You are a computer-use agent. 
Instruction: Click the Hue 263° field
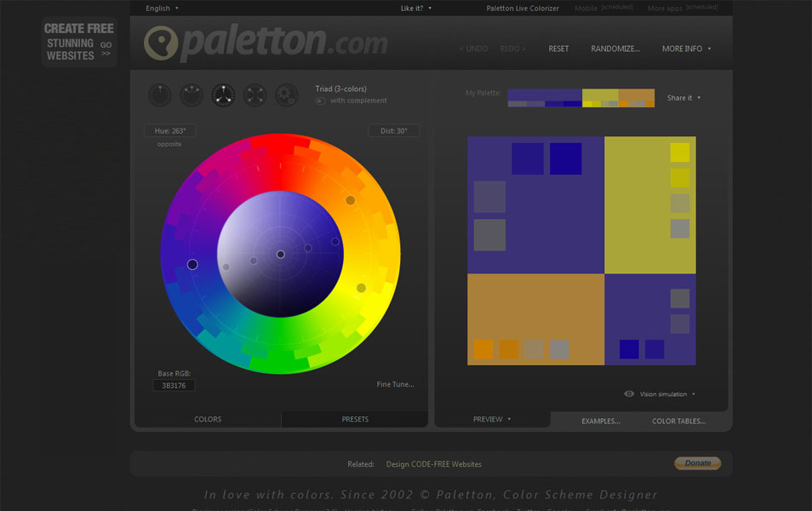click(170, 130)
